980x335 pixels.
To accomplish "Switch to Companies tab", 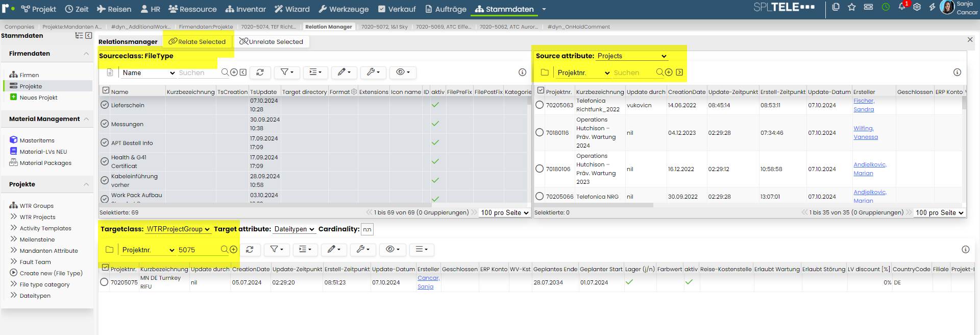I will tap(19, 27).
